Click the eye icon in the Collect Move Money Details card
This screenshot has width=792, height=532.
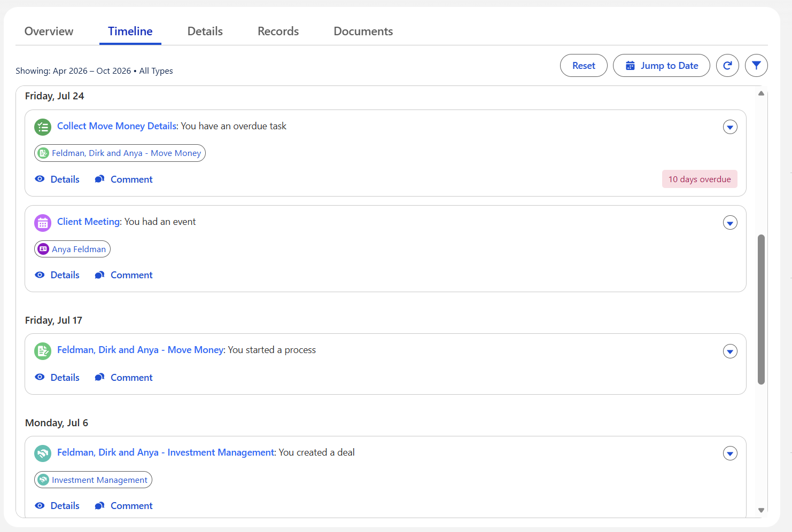coord(40,179)
